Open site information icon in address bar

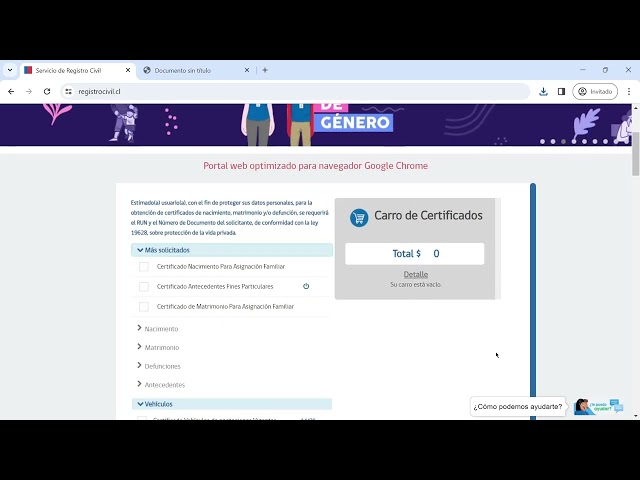tap(69, 91)
